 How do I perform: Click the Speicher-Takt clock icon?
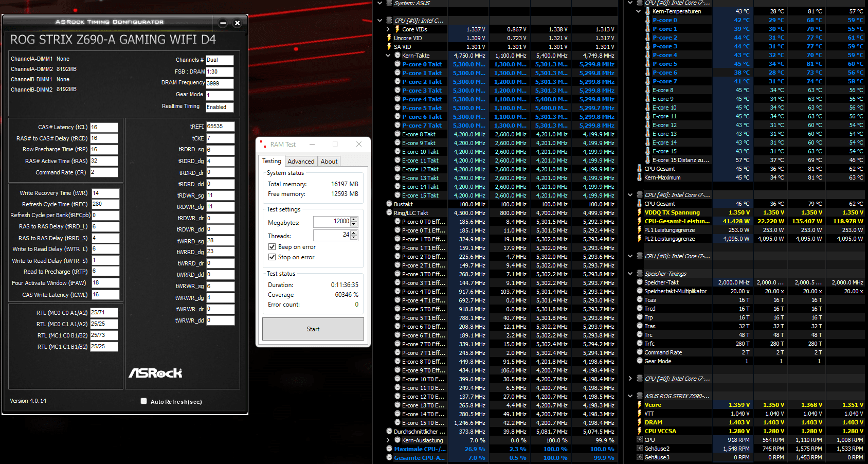(x=640, y=282)
